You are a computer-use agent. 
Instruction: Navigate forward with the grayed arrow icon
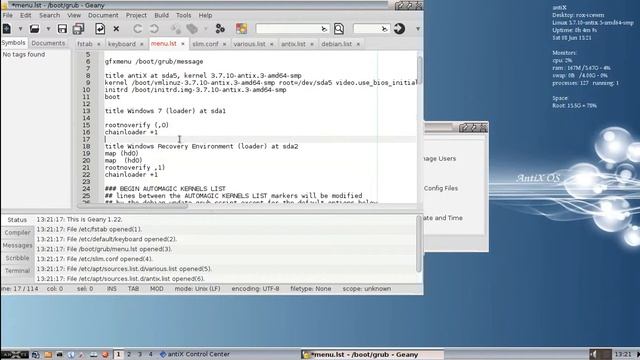point(154,29)
